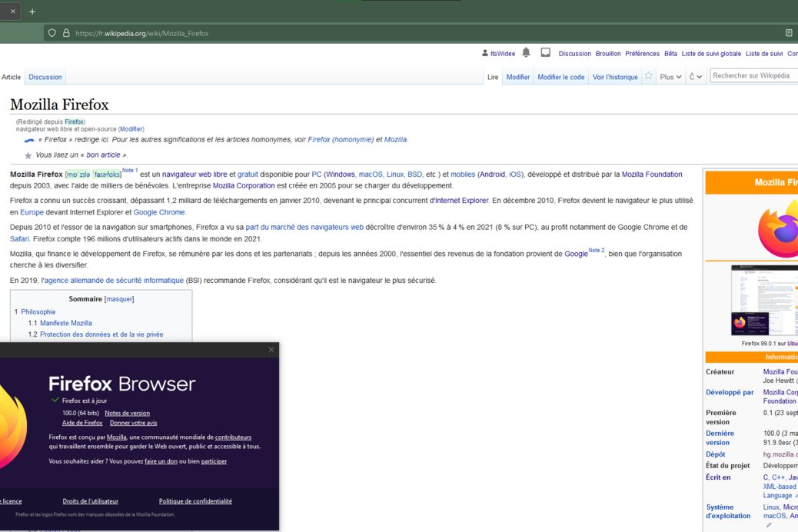Screen dimensions: 798x532
Task: Open Mozilla link in About dialog
Action: coord(117,437)
